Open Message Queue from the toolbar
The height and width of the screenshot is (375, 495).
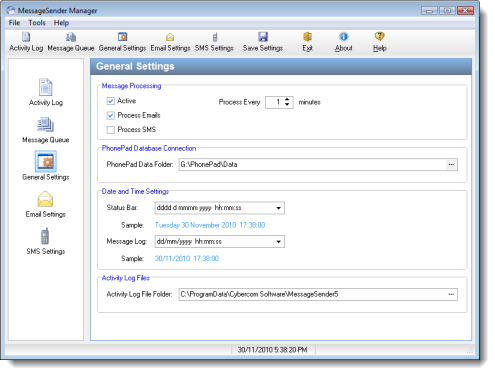(x=71, y=42)
